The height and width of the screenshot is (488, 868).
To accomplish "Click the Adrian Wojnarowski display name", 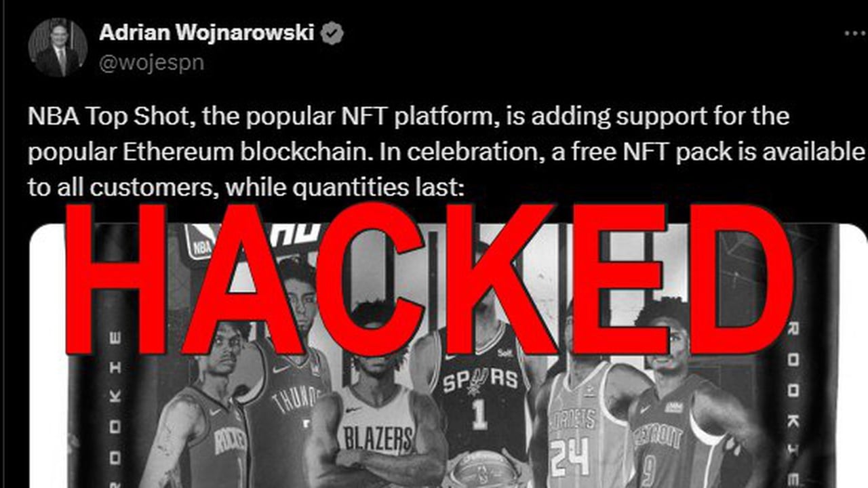I will pos(206,33).
